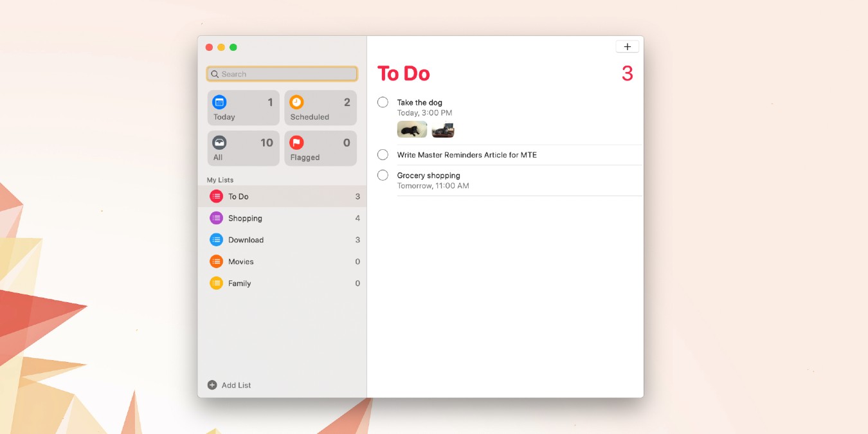868x434 pixels.
Task: Click the search magnifying glass icon
Action: pyautogui.click(x=214, y=74)
